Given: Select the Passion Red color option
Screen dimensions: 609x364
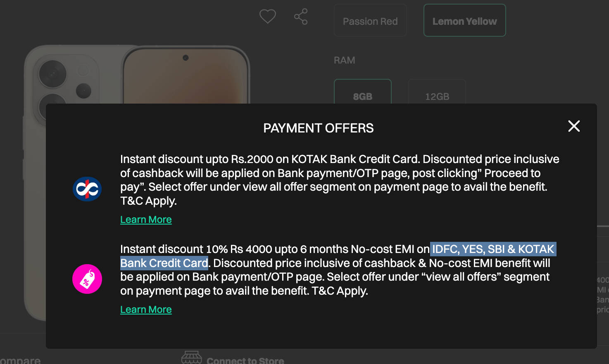Looking at the screenshot, I should 370,21.
